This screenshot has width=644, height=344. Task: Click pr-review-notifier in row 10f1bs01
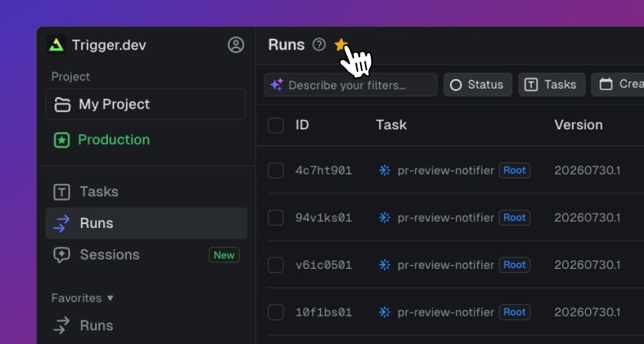click(x=445, y=312)
